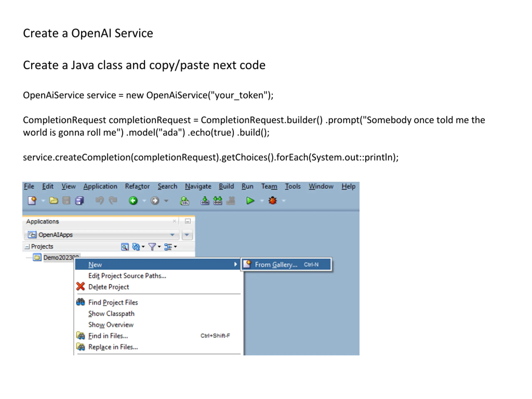The image size is (532, 399).
Task: Open the SQL worksheet icon
Action: [185, 201]
